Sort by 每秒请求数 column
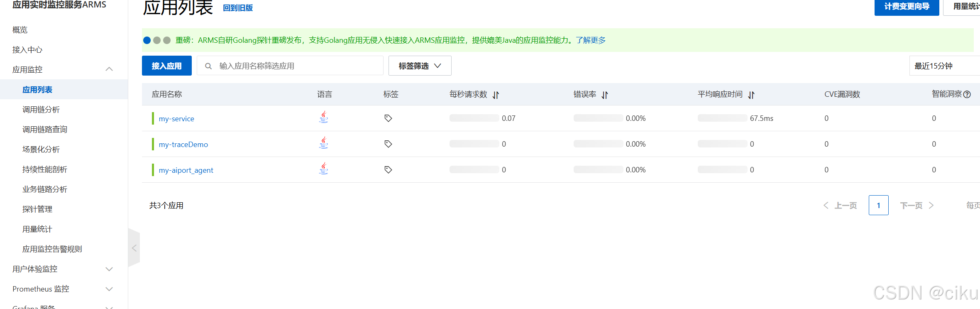The height and width of the screenshot is (309, 980). (496, 95)
